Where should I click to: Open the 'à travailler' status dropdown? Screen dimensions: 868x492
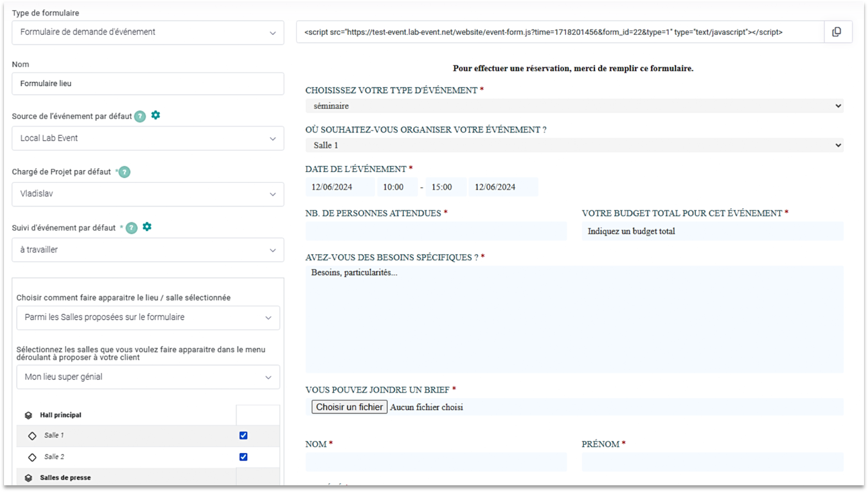pos(148,250)
